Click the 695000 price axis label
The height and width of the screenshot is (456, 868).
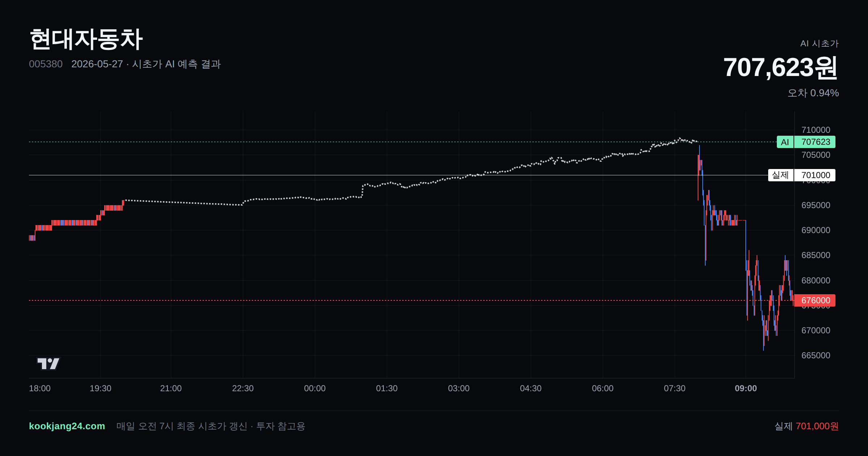[816, 205]
